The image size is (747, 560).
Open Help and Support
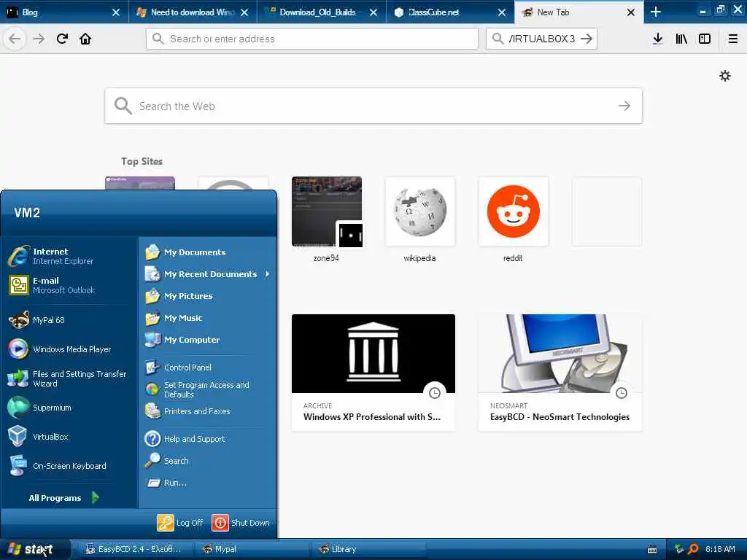208,438
